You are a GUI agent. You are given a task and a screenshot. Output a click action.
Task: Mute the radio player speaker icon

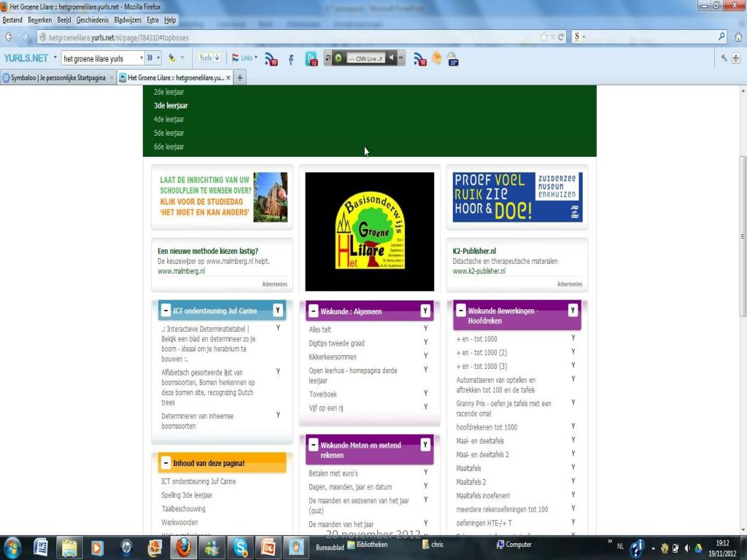(391, 58)
